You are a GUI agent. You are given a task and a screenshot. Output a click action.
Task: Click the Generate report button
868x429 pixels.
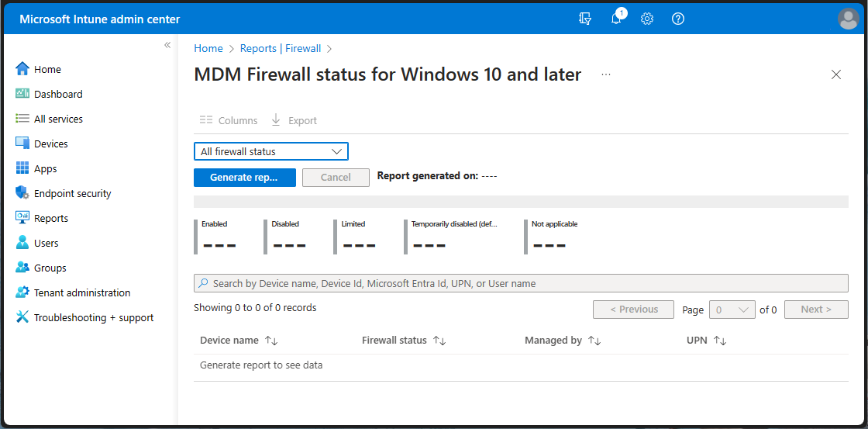point(243,177)
